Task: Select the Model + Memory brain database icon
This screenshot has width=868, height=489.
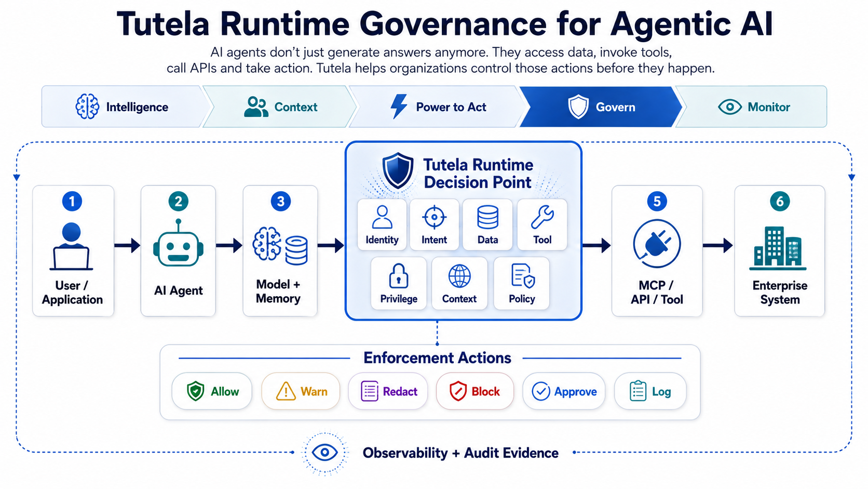Action: click(x=280, y=245)
